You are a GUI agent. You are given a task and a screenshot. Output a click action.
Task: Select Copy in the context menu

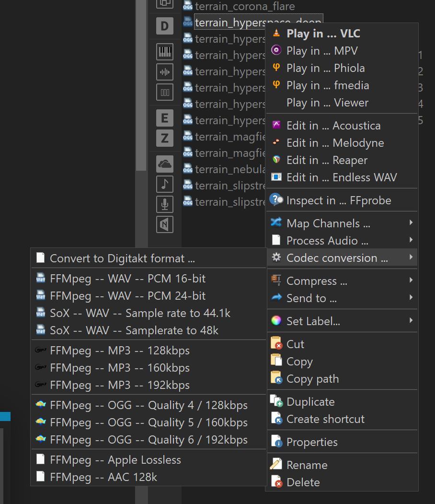[342, 362]
